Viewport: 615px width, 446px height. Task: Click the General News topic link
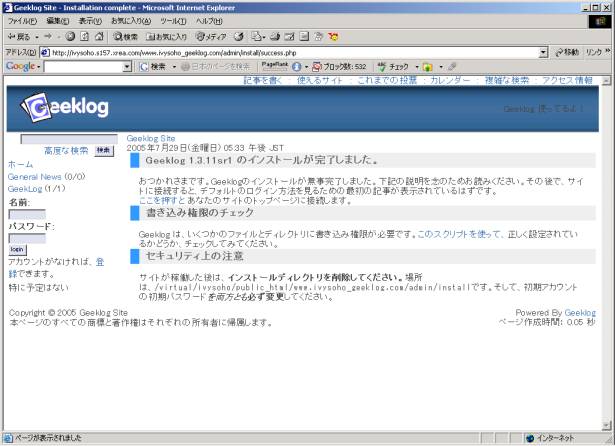coord(35,177)
